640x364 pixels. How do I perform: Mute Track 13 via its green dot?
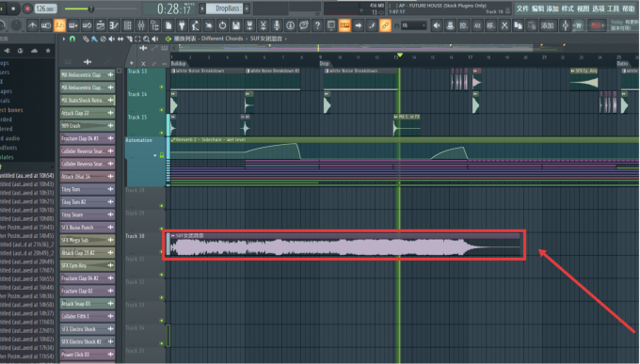(162, 87)
